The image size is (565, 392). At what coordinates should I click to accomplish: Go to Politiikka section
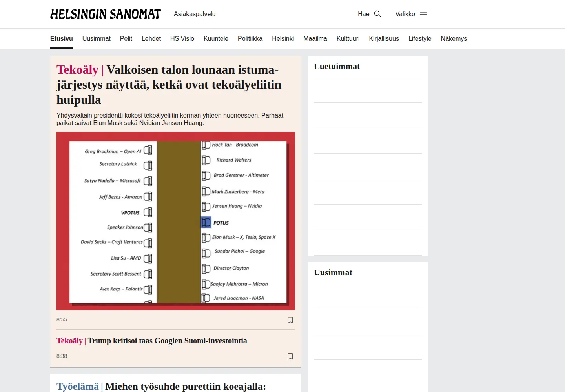(250, 38)
